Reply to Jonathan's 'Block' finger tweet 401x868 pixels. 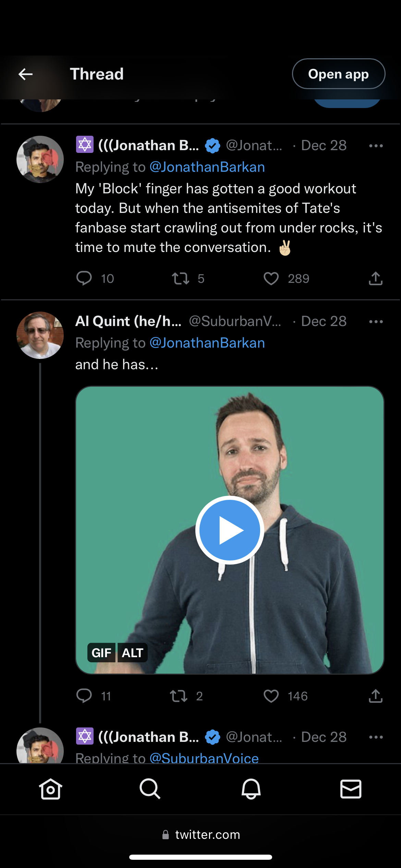click(84, 278)
